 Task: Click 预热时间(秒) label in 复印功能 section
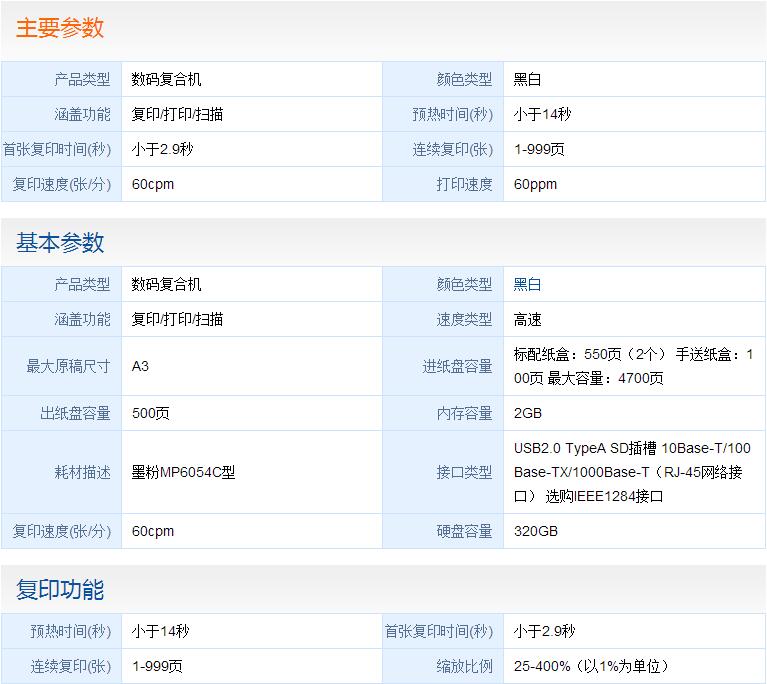click(70, 631)
